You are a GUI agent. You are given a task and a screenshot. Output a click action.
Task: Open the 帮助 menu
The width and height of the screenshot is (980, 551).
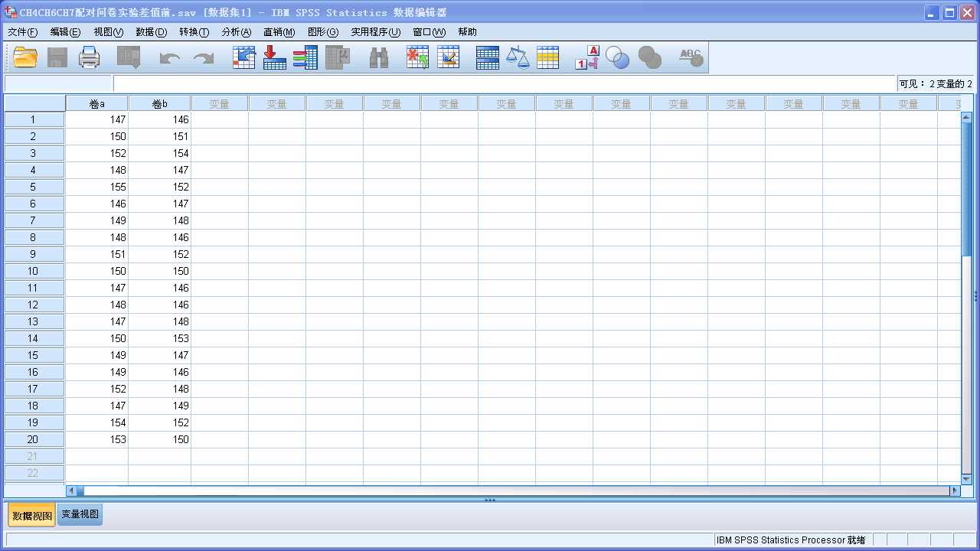coord(467,32)
